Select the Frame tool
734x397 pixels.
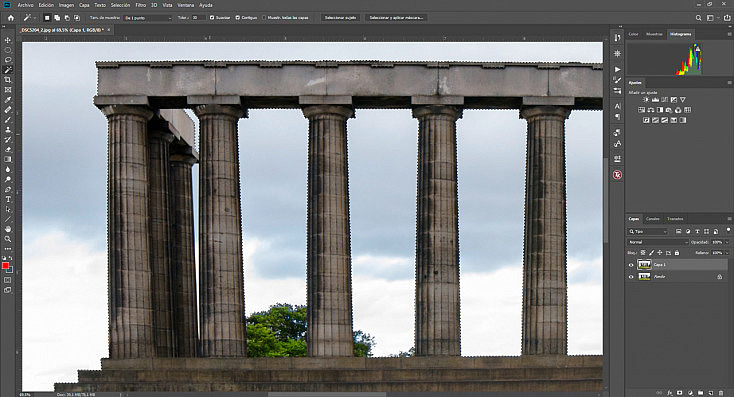coord(8,90)
